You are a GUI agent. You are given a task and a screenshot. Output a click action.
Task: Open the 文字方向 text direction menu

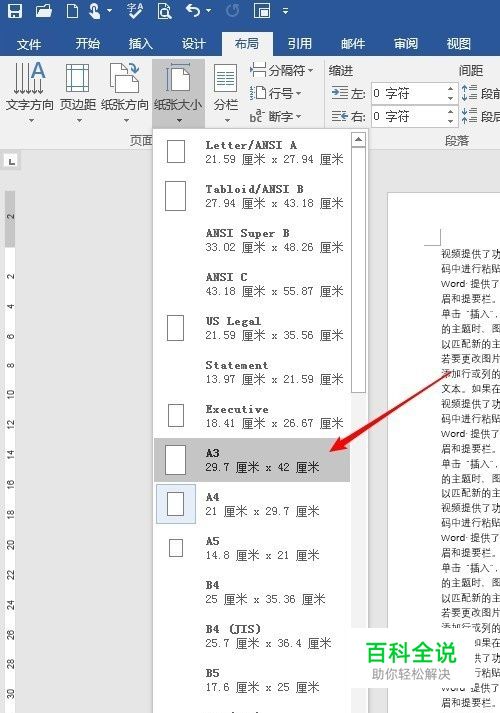point(30,93)
